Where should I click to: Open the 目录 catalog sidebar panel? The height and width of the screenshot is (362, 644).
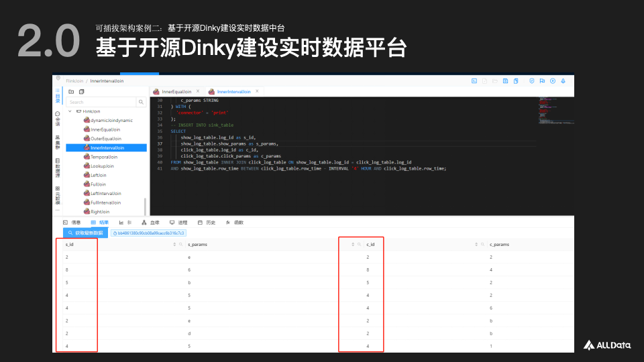58,96
